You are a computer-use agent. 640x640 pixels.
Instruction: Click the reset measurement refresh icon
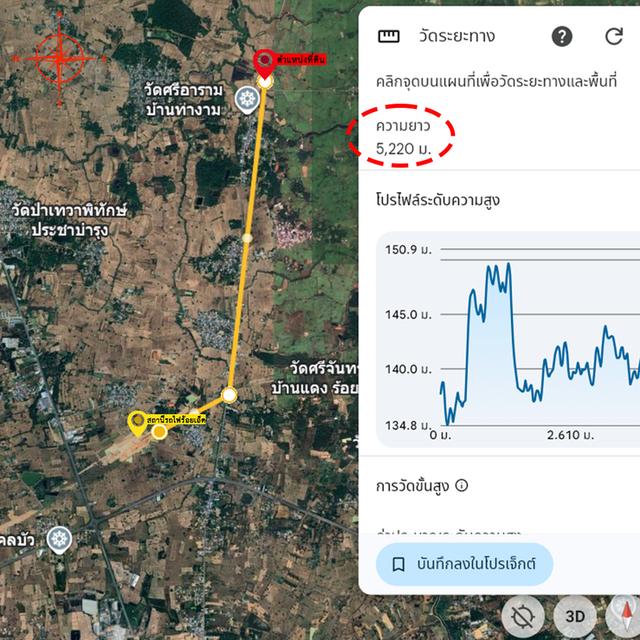tap(613, 36)
